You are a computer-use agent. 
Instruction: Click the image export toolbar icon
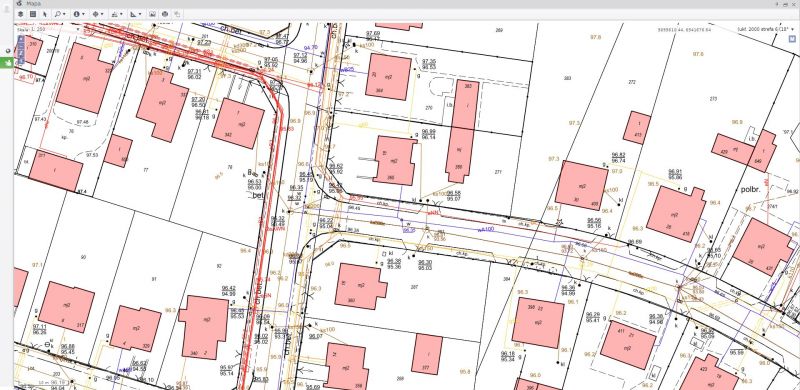[152, 14]
